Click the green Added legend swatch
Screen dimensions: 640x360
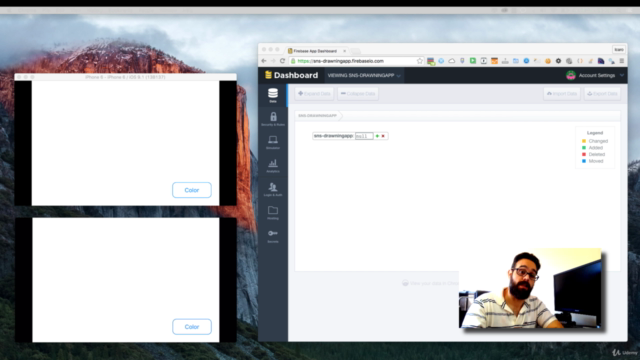pos(584,148)
